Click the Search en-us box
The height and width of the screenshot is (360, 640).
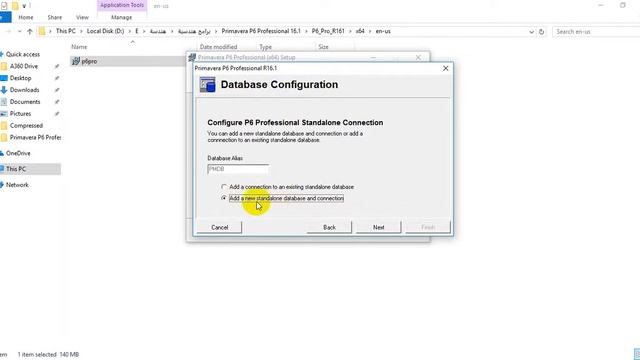[596, 31]
